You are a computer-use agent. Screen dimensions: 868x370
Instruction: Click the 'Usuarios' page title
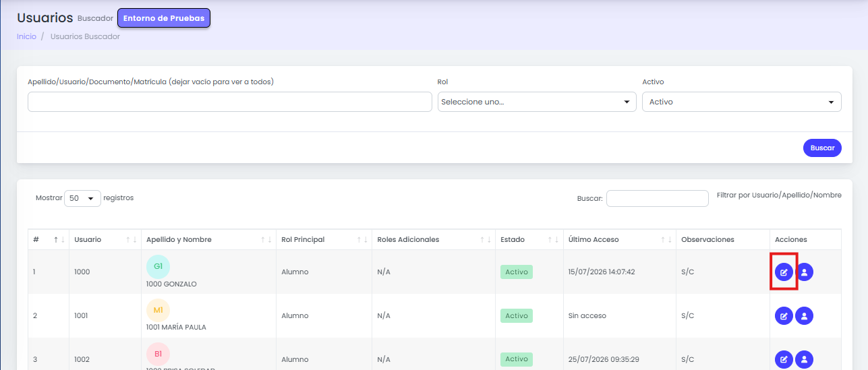45,18
